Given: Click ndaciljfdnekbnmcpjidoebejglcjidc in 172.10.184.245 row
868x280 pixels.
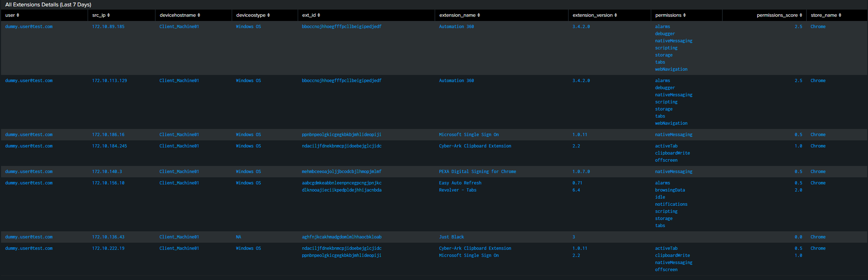Looking at the screenshot, I should click(342, 146).
